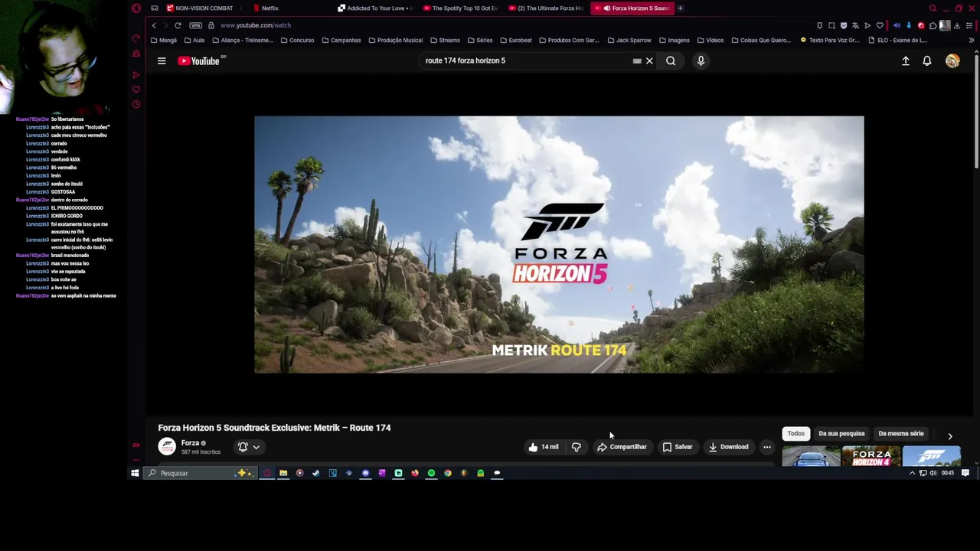Viewport: 980px width, 551px height.
Task: Search tabs with the title bar magnifier
Action: (933, 8)
